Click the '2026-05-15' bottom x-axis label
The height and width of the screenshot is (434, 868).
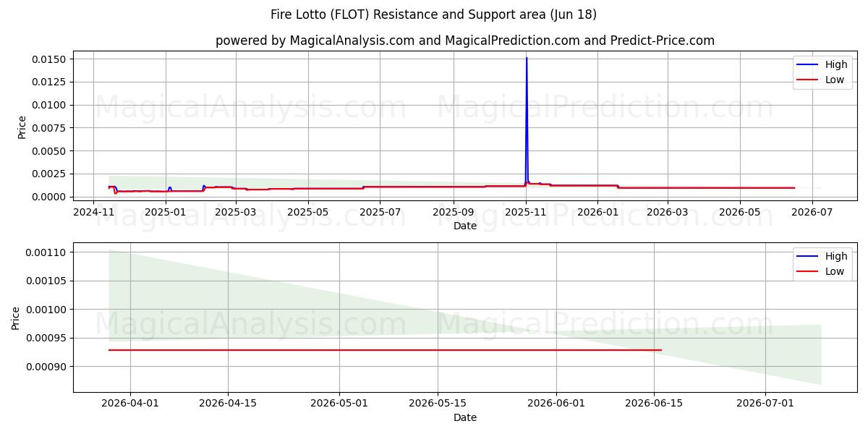[x=438, y=404]
